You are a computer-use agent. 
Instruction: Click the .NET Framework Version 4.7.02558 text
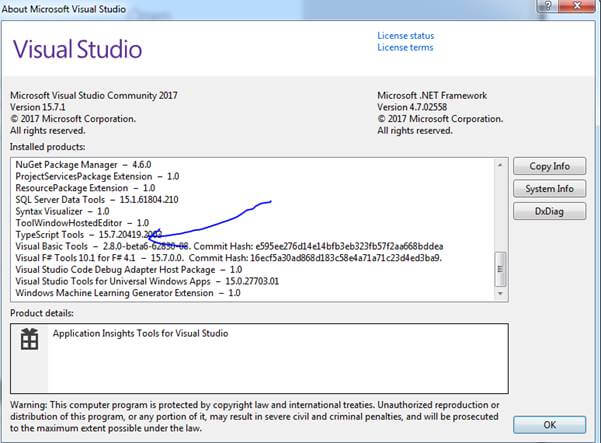[x=412, y=107]
